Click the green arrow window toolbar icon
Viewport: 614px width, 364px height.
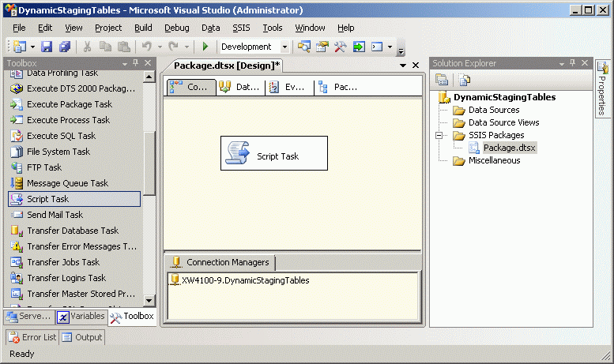(359, 47)
